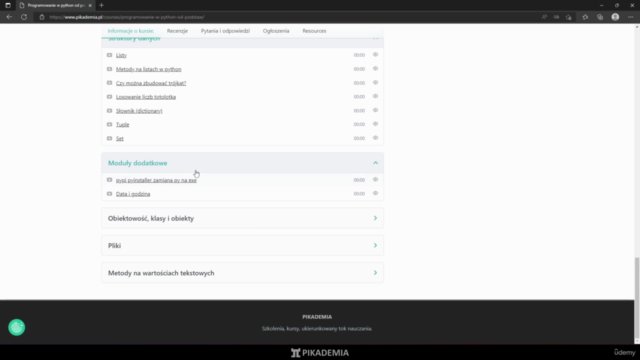Open pypi pyinstaller zamiana py na exe
The height and width of the screenshot is (360, 640).
point(156,180)
